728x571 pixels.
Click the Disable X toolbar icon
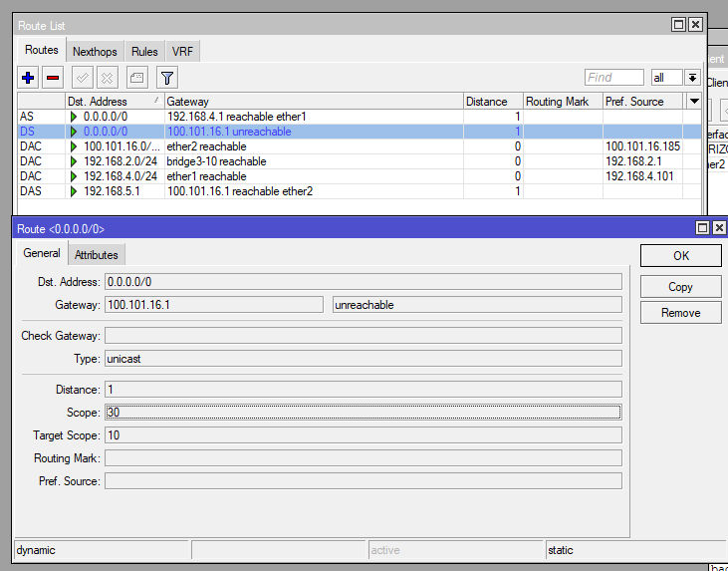point(107,77)
